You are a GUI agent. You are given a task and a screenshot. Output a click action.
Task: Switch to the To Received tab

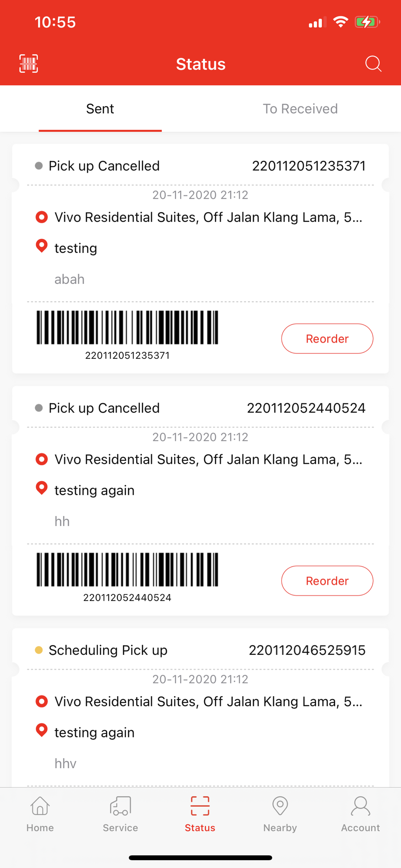[300, 109]
